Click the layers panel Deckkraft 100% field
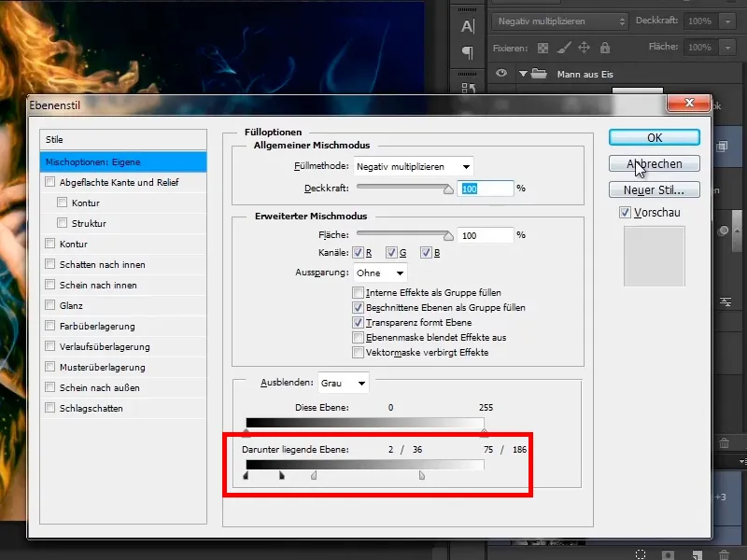Viewport: 747px width, 560px height. click(x=702, y=21)
